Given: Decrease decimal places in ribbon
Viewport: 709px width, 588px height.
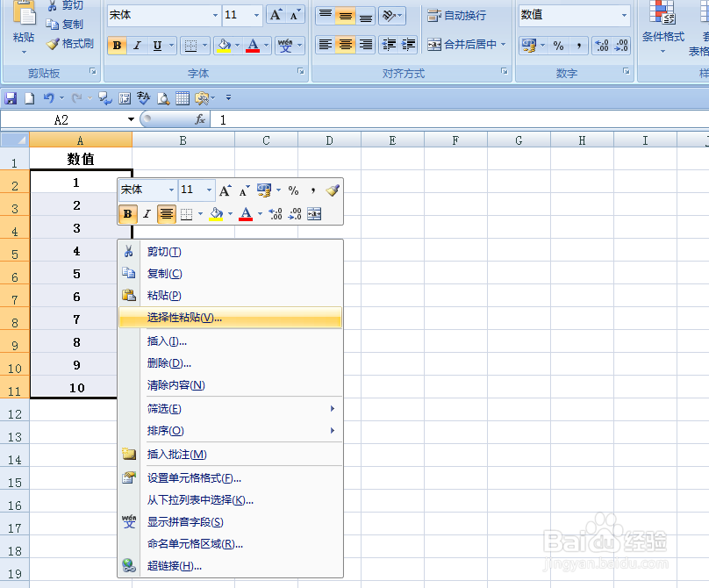Looking at the screenshot, I should [621, 46].
